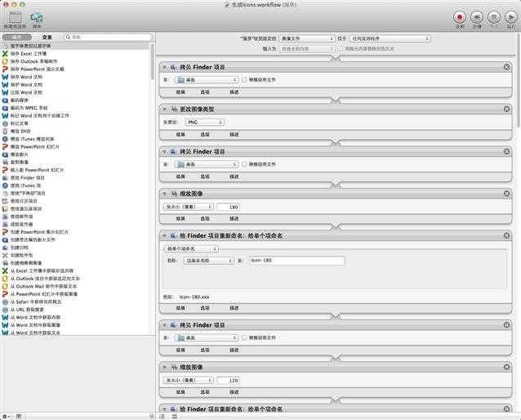
Task: Select the play iTunes playlist action
Action: coord(32,139)
